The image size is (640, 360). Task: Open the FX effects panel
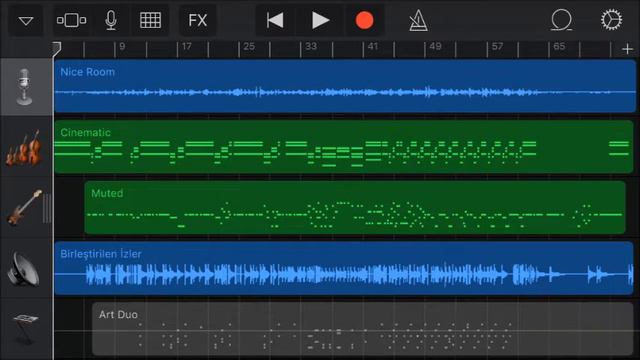point(198,20)
